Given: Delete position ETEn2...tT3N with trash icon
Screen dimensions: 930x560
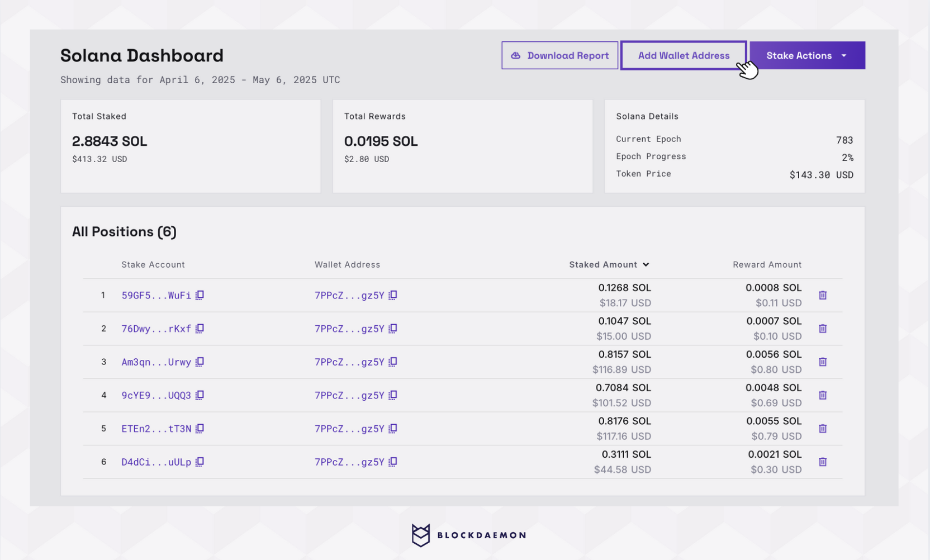Looking at the screenshot, I should [823, 429].
